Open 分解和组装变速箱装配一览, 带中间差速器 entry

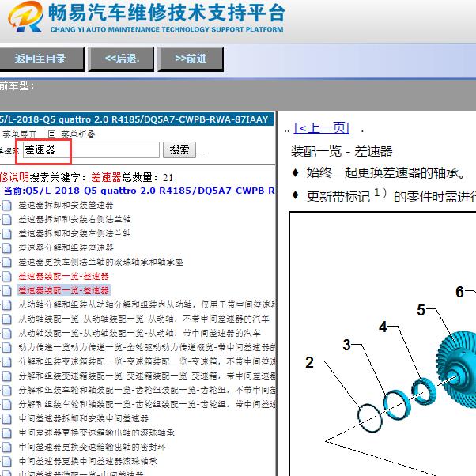147,376
